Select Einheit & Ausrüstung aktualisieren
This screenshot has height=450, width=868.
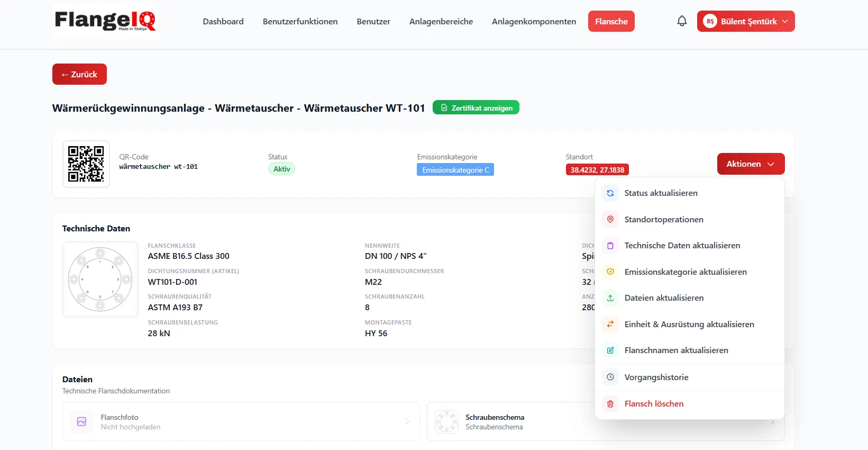click(x=690, y=324)
